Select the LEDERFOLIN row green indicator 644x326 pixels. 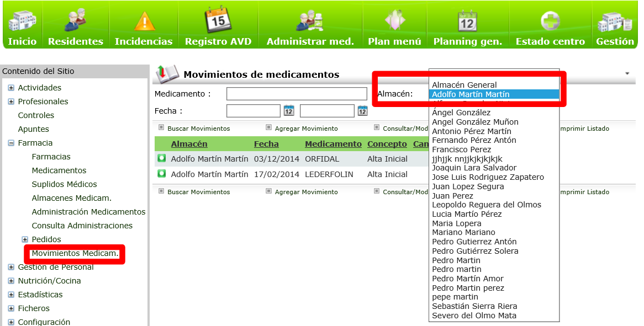click(x=162, y=174)
